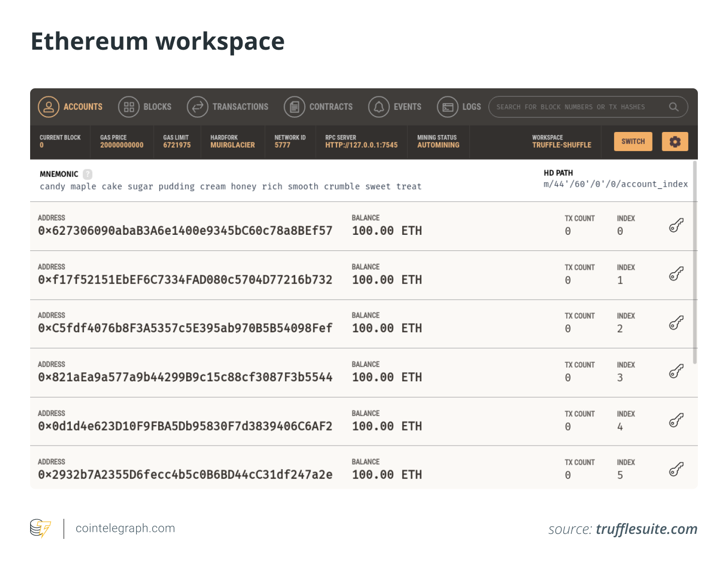728x569 pixels.
Task: Open the Events bell icon
Action: coord(379,106)
